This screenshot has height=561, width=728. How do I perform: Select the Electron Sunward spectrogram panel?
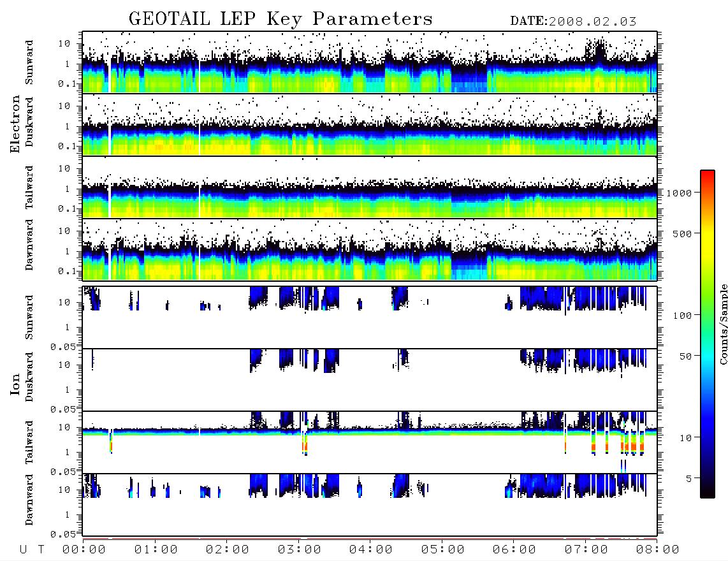coord(370,62)
